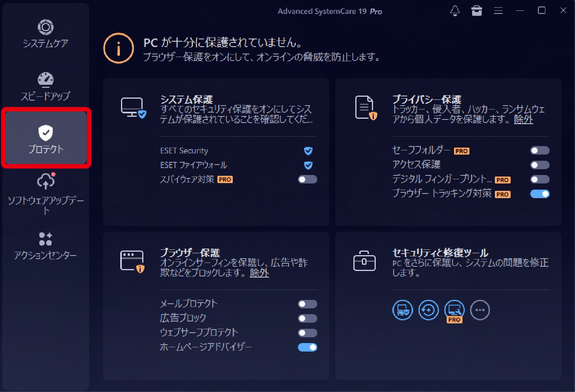The width and height of the screenshot is (575, 392).
Task: Open the 除外 link under プライバシー保護
Action: 524,120
